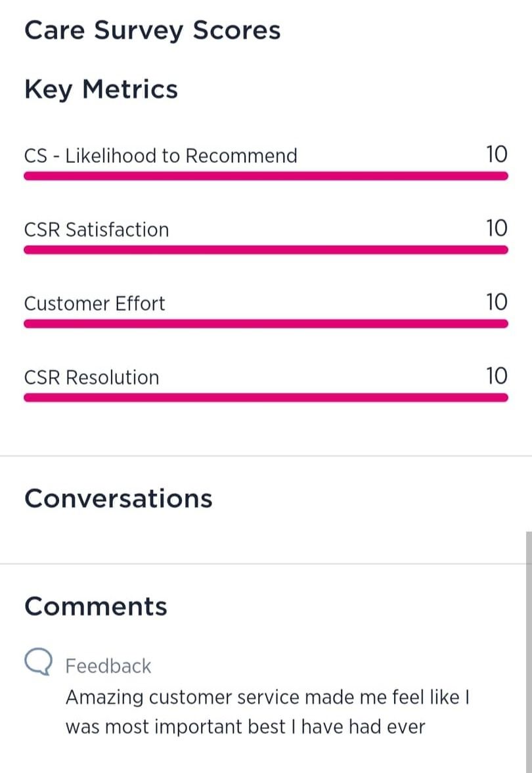
Task: Click the Feedback label text
Action: 108,666
